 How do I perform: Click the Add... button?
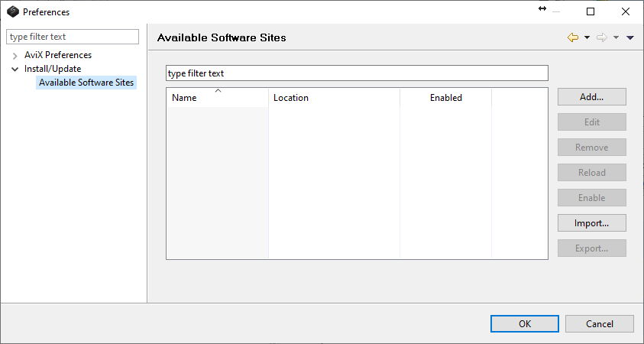[591, 97]
